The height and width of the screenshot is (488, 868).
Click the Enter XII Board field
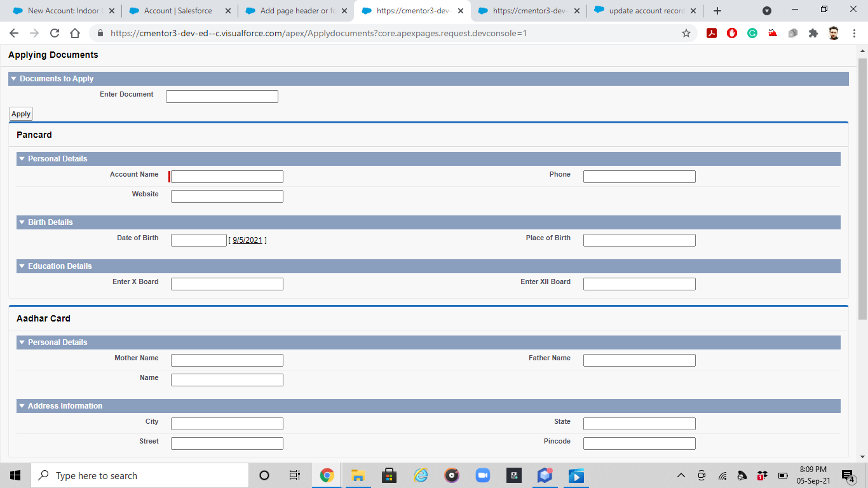(639, 284)
